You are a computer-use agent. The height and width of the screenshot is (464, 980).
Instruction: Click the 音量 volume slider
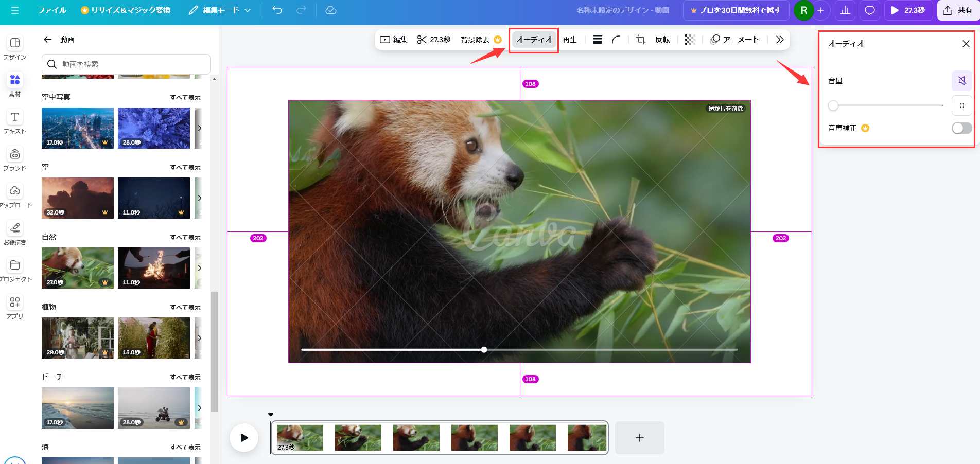[834, 105]
